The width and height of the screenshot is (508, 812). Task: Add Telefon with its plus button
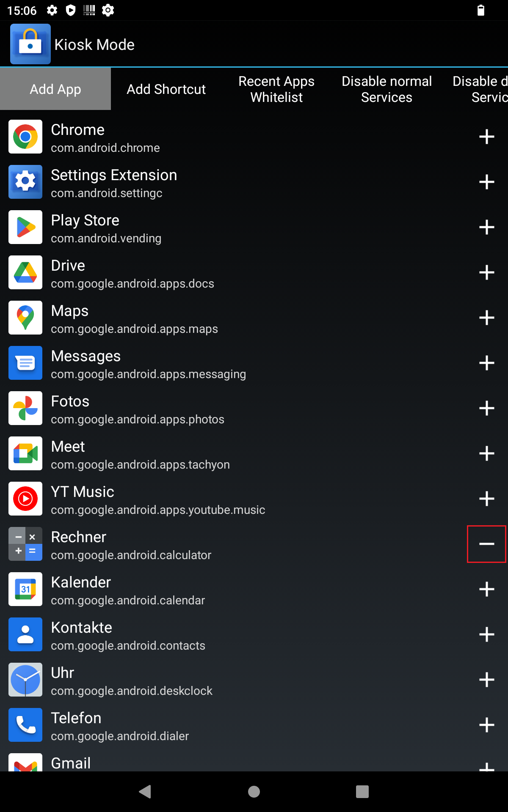tap(486, 725)
